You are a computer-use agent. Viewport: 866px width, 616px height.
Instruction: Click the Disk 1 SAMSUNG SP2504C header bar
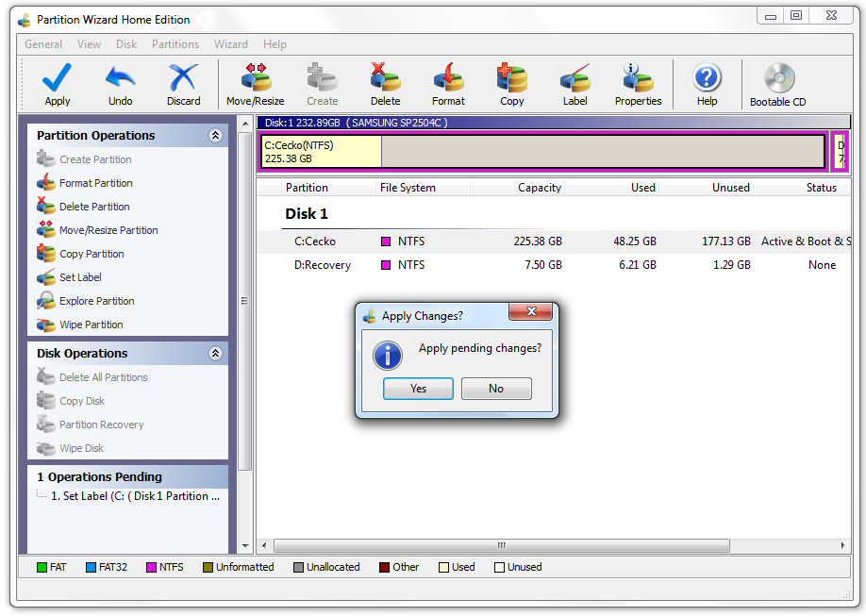pos(554,123)
